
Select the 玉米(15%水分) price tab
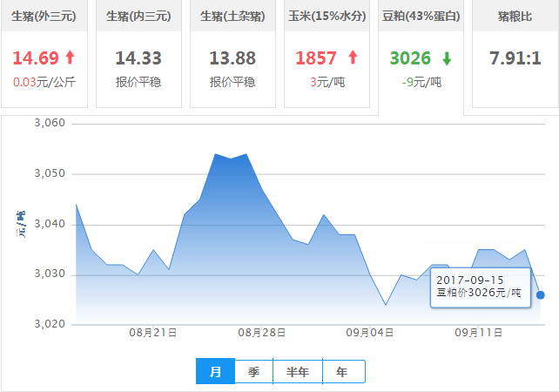pyautogui.click(x=327, y=53)
